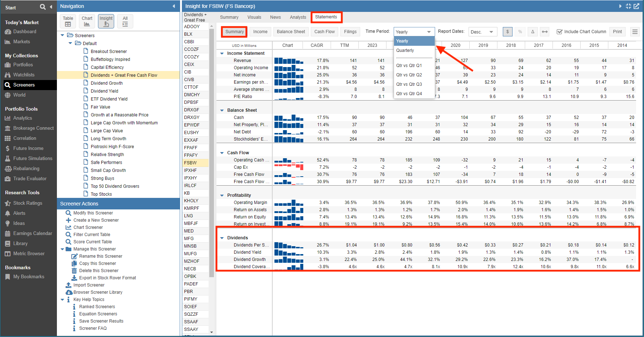Image resolution: width=644 pixels, height=337 pixels.
Task: Open the Filings view
Action: [x=350, y=32]
